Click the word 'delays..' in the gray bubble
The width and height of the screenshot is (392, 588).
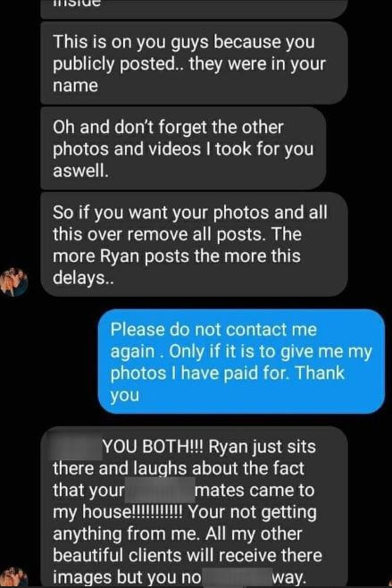click(x=83, y=278)
